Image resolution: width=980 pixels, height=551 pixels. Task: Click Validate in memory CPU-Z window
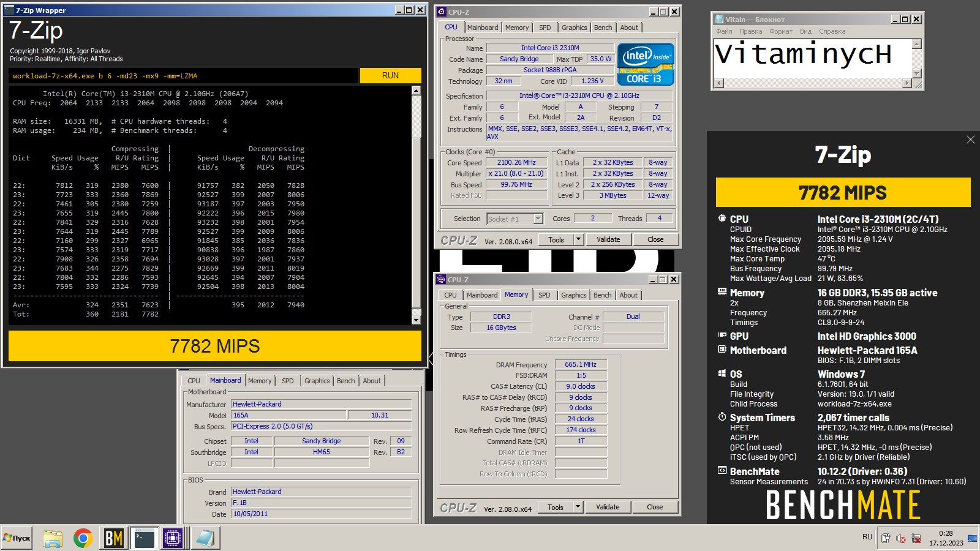click(x=608, y=507)
